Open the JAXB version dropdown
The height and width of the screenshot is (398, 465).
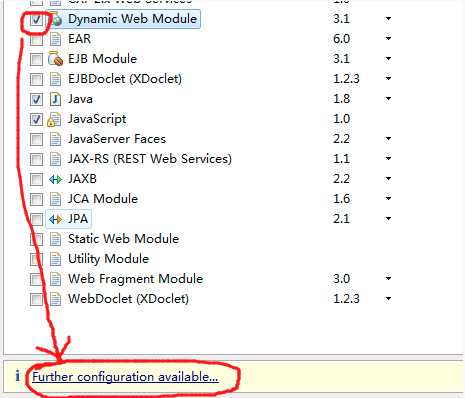388,179
